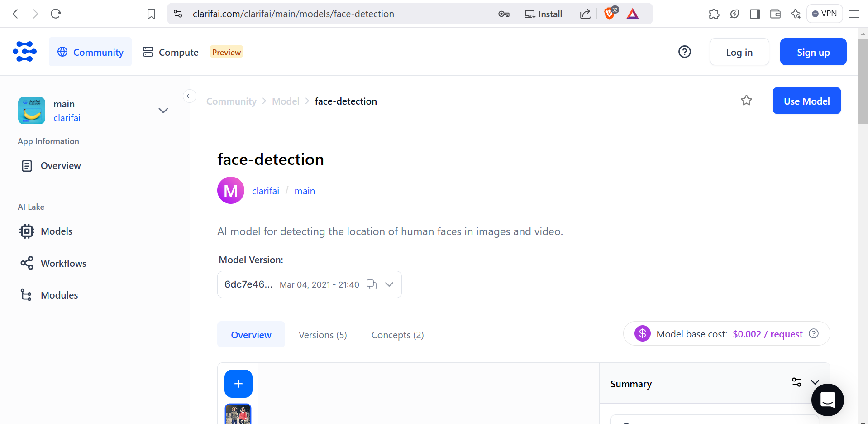Open browser extensions puzzle icon
868x424 pixels.
click(714, 14)
